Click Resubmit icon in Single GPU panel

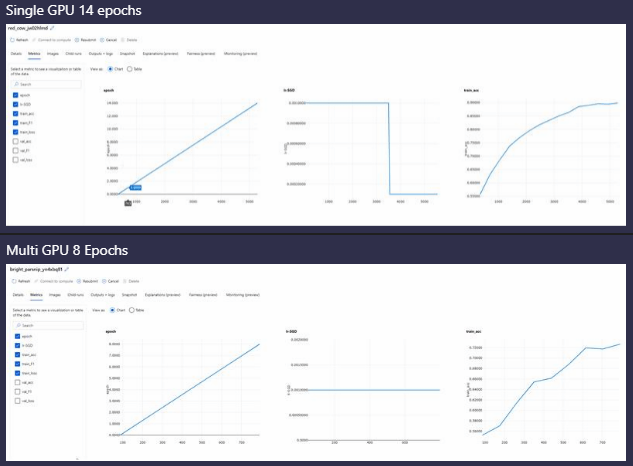click(77, 40)
